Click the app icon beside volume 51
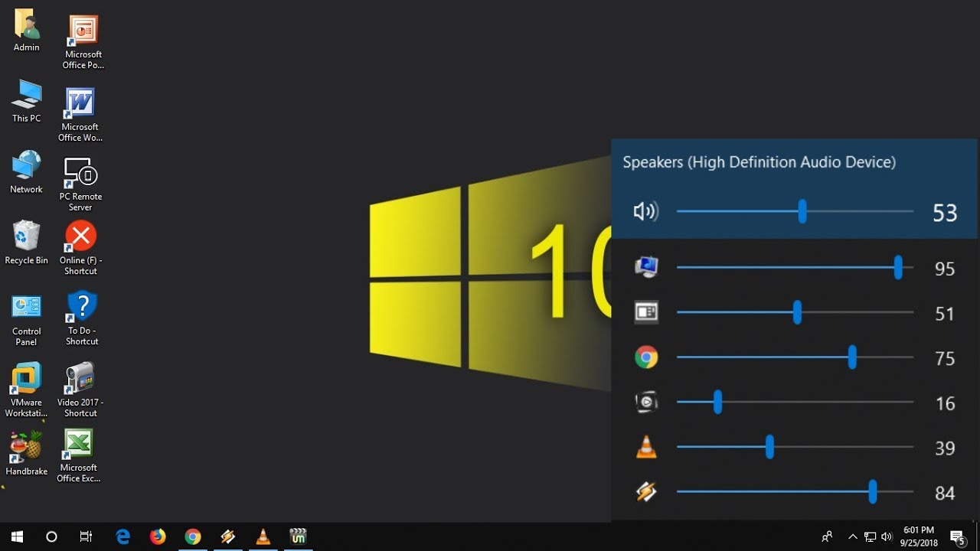This screenshot has width=980, height=551. 646,312
